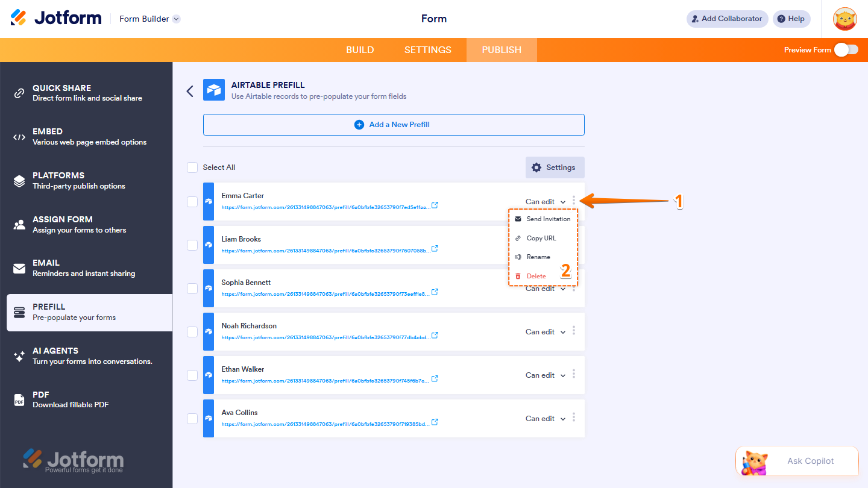
Task: Open Assign Form people icon
Action: click(x=19, y=225)
